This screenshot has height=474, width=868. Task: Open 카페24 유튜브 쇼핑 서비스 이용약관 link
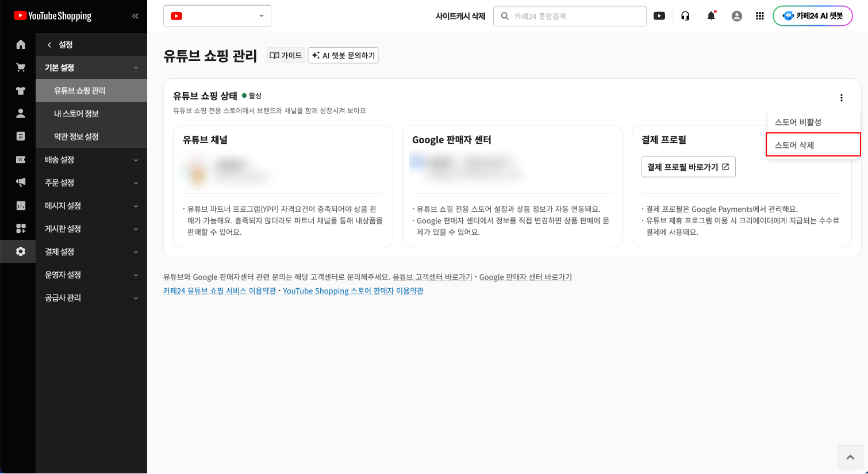pyautogui.click(x=220, y=291)
